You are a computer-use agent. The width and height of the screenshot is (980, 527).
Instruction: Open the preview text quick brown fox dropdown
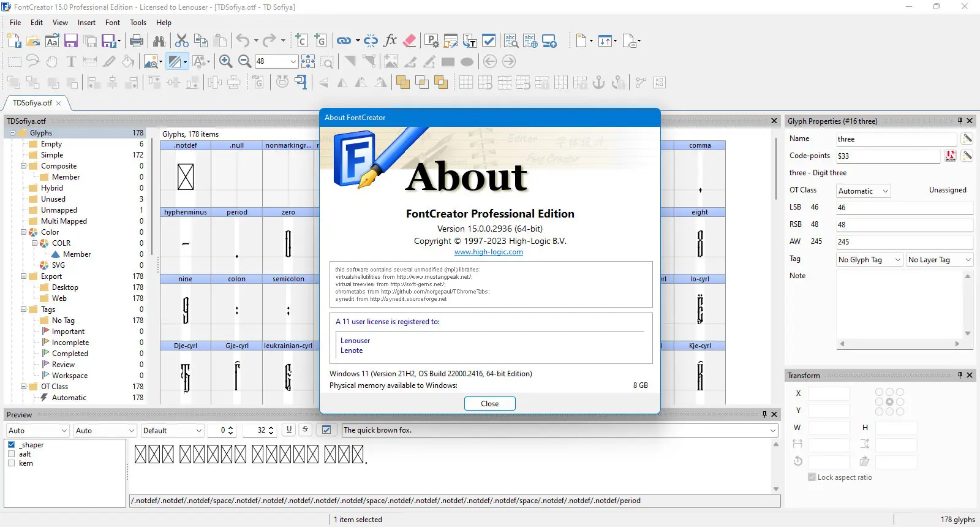click(773, 430)
